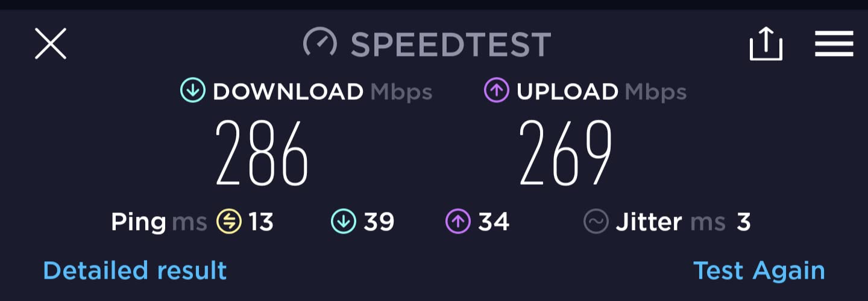Tap Test Again to rerun

click(x=759, y=271)
